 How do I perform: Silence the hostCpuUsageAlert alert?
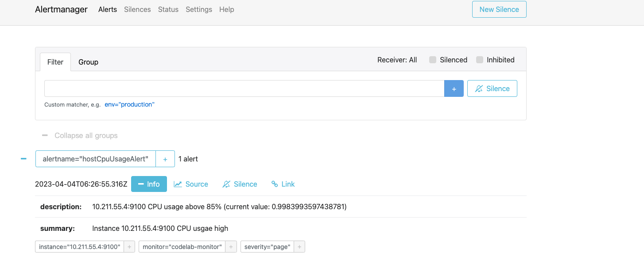coord(240,184)
